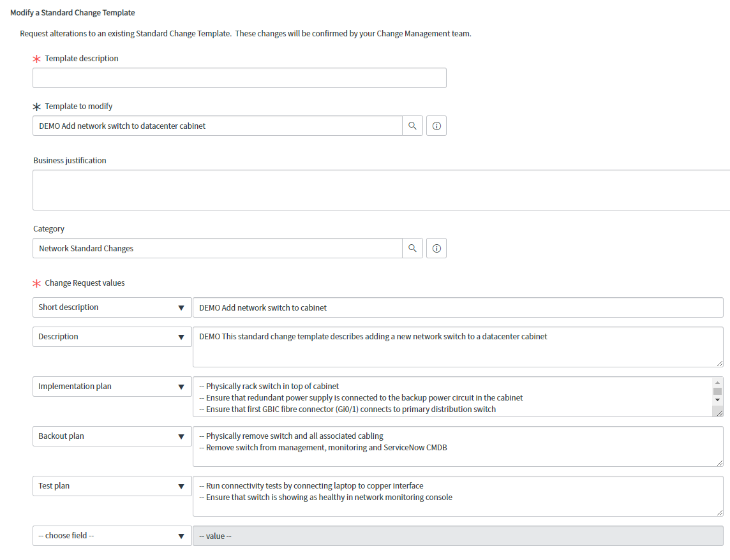
Task: View info about the selected template
Action: 436,126
